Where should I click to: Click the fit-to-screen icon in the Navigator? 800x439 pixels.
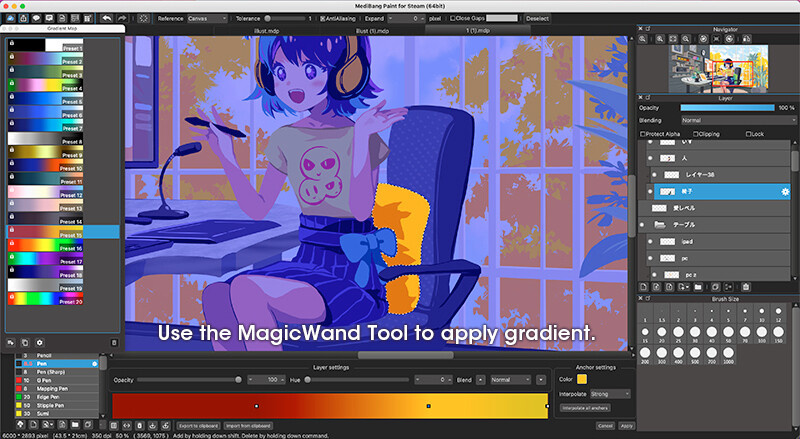(x=673, y=39)
